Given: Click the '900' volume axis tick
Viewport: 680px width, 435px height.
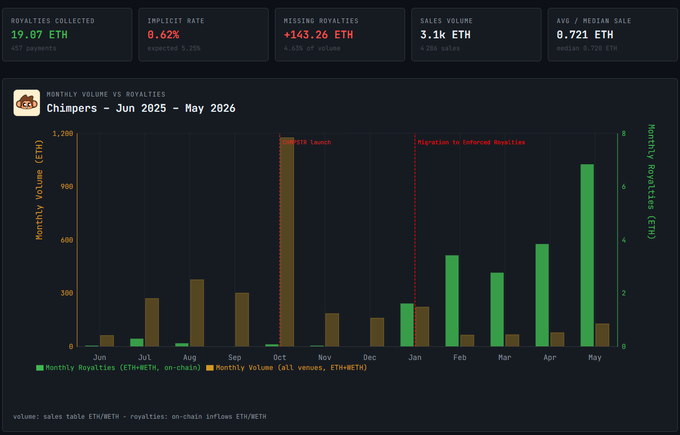Looking at the screenshot, I should point(67,186).
